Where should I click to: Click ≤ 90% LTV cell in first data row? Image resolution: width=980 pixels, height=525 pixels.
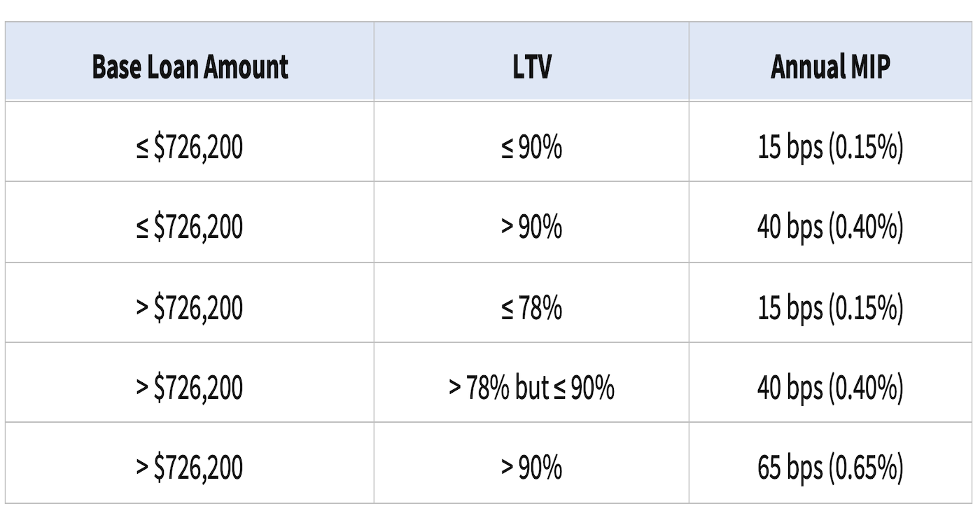click(x=531, y=148)
